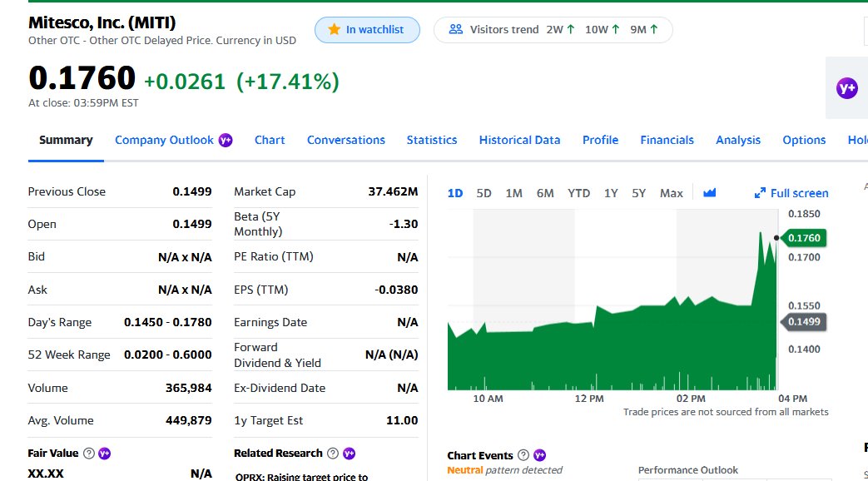Screen dimensions: 868x481
Task: Click the Day's Range value 0.1450 - 0.1780
Action: click(x=168, y=322)
